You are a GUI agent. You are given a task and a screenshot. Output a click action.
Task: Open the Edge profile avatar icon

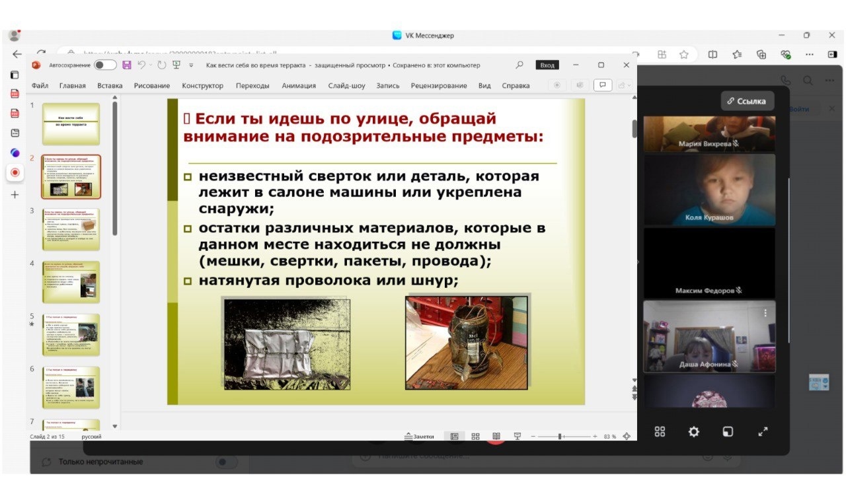[x=15, y=35]
